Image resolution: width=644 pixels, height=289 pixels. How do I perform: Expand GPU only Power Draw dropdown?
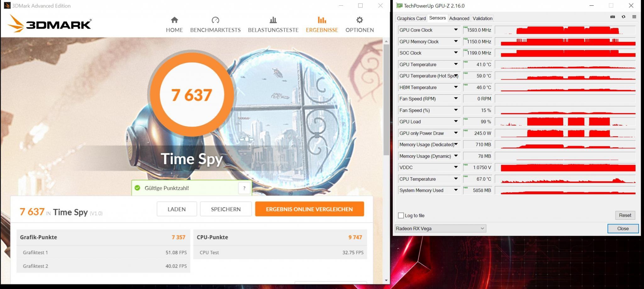[x=456, y=133]
